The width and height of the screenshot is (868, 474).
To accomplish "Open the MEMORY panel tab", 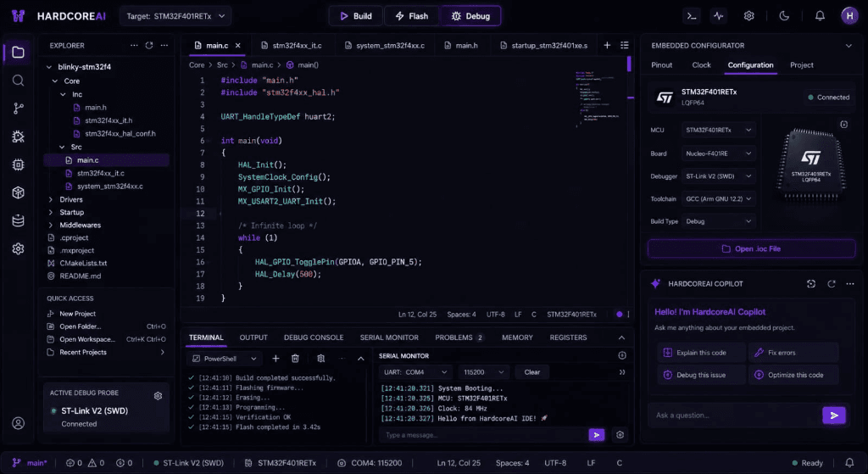I will (517, 337).
